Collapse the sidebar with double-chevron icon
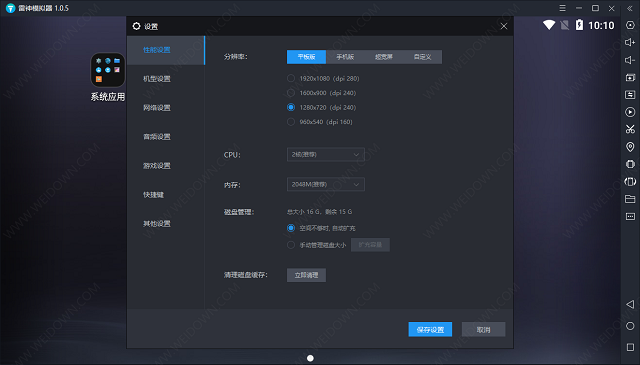The image size is (640, 365). pyautogui.click(x=630, y=8)
